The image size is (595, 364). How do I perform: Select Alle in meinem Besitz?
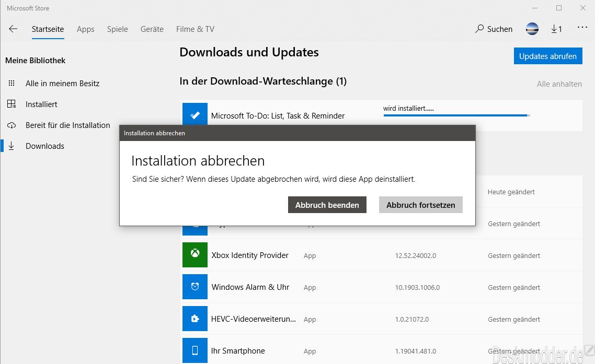63,84
